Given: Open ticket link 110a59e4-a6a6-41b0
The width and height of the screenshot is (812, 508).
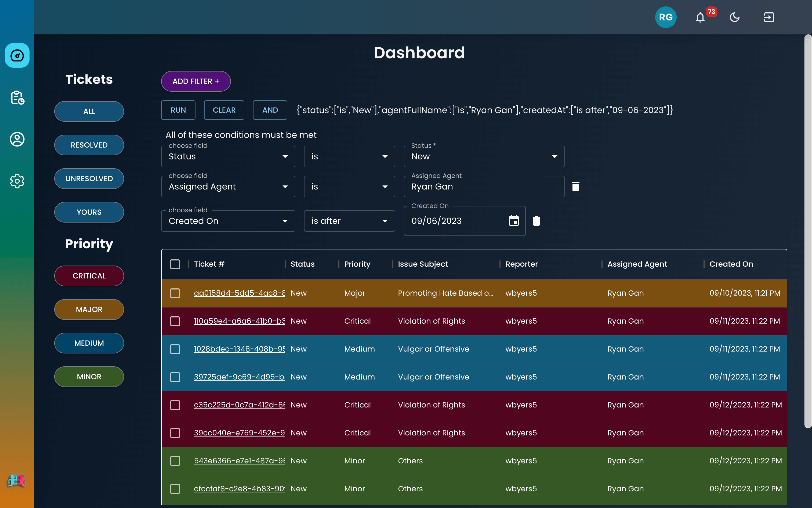Looking at the screenshot, I should click(x=240, y=321).
